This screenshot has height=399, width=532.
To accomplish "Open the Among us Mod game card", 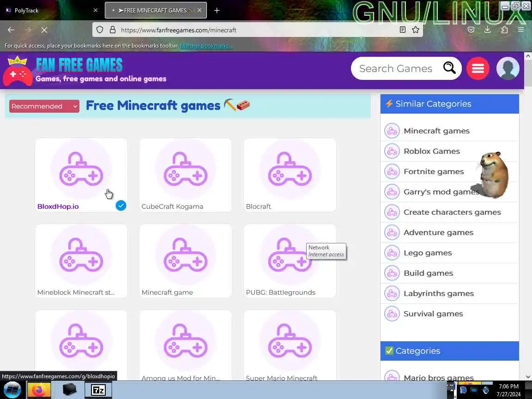I will 186,345.
